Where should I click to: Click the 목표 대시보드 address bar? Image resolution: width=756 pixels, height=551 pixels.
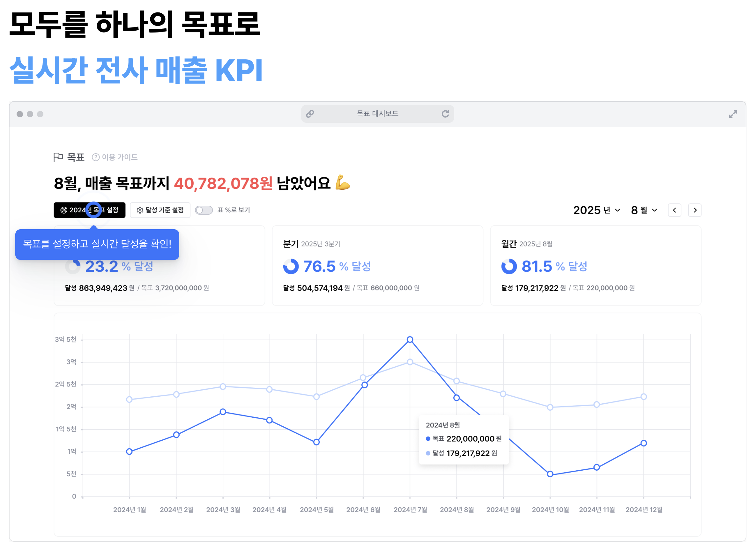coord(378,114)
